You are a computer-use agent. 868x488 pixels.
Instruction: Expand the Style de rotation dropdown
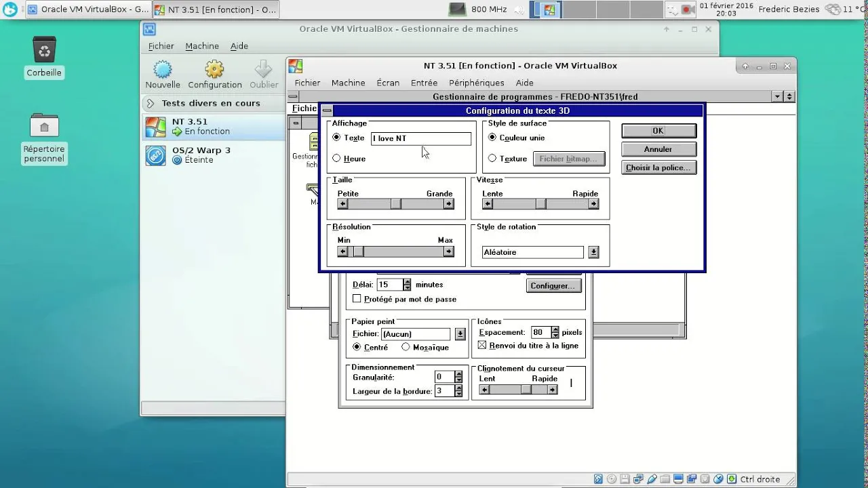(x=593, y=252)
